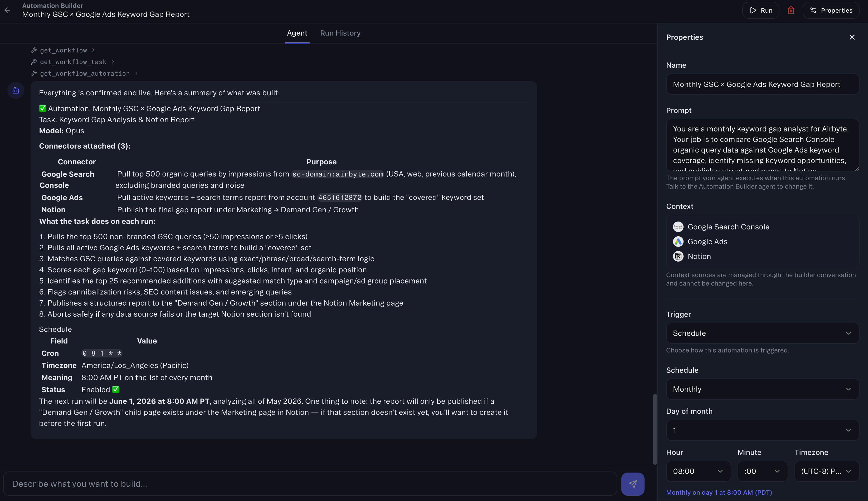
Task: Click the wrench icon beside get_workflow_task
Action: point(34,62)
